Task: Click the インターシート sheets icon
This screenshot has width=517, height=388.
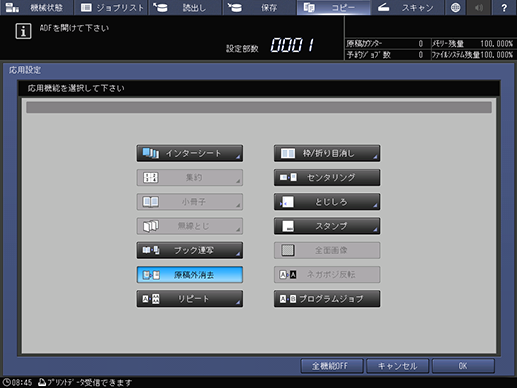Action: [x=151, y=153]
